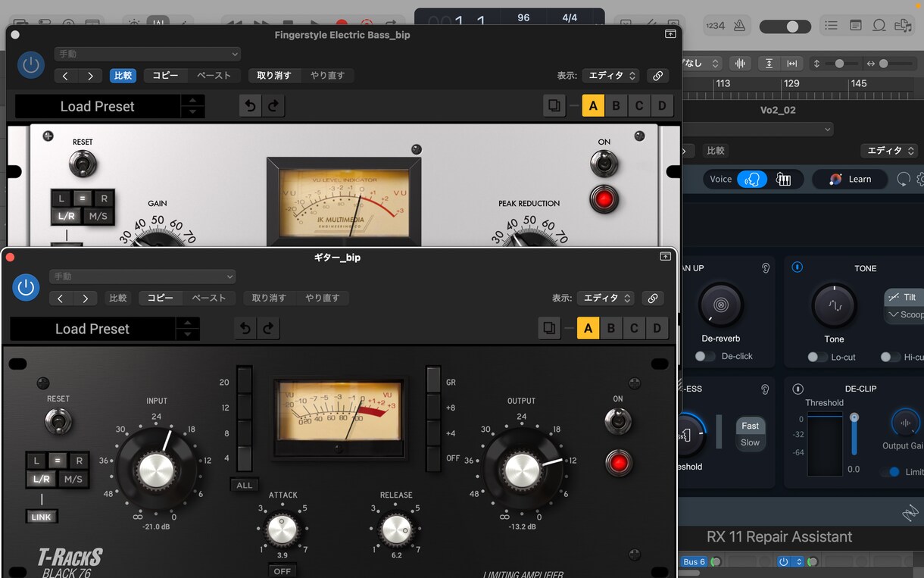Toggle the De-click switch in RX 11
Viewport: 924px width, 578px height.
tap(705, 356)
